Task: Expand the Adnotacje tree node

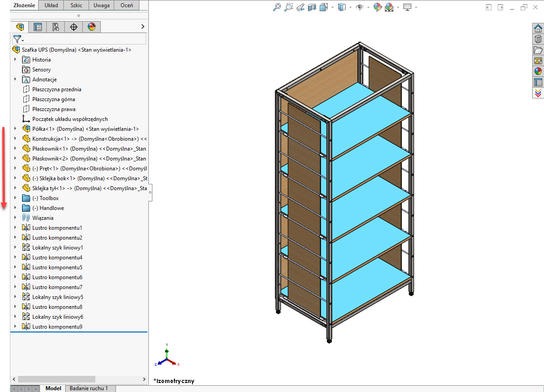Action: pyautogui.click(x=15, y=80)
